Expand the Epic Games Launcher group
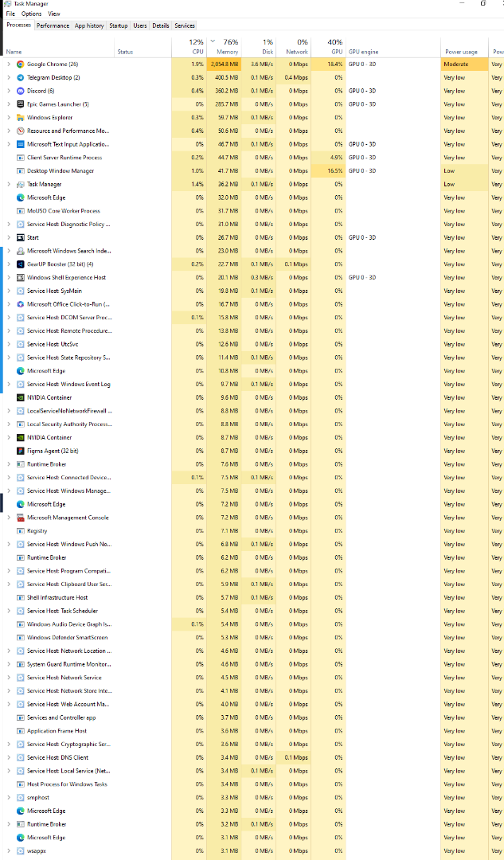The image size is (504, 860). (x=9, y=104)
